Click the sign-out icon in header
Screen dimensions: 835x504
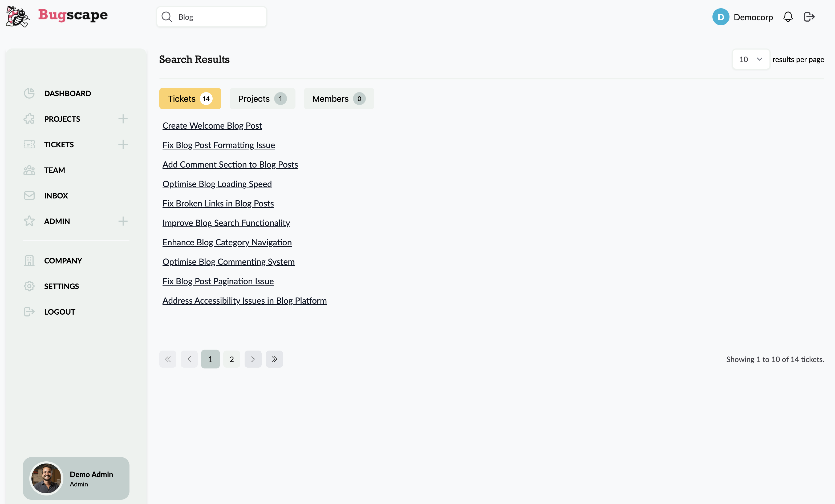809,17
